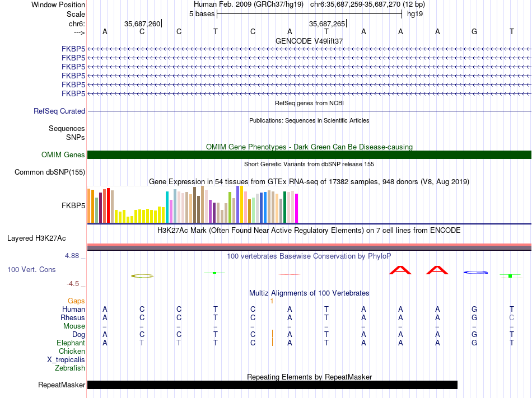Click the RefSeq Curated horizontal track line
Viewport: 532px width, 398px height.
click(x=309, y=111)
